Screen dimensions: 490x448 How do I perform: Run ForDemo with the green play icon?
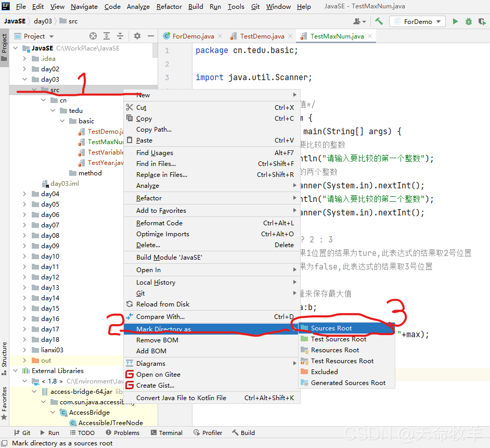click(x=455, y=21)
